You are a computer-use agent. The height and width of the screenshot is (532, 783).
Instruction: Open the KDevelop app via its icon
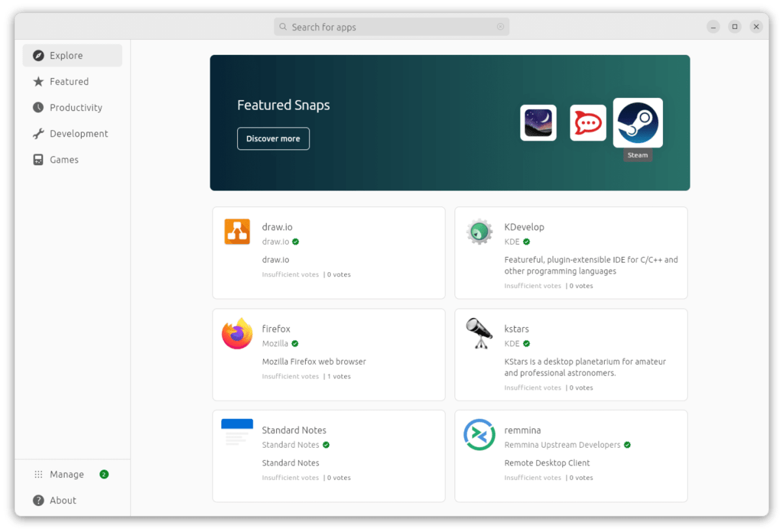[479, 232]
